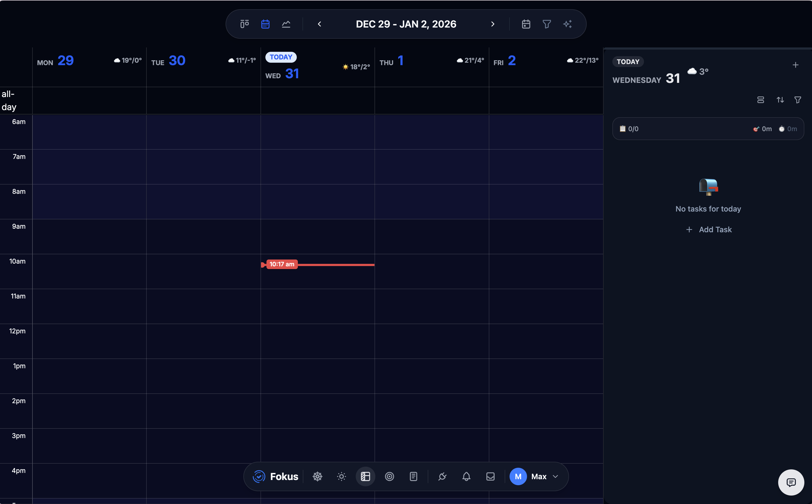Open the analytics chart view
The width and height of the screenshot is (812, 504).
pyautogui.click(x=286, y=24)
